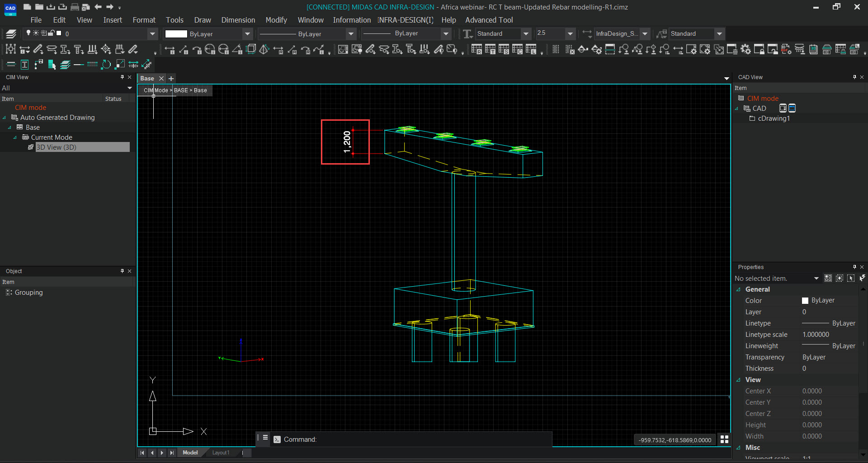868x463 pixels.
Task: Collapse the General properties section
Action: pos(738,289)
